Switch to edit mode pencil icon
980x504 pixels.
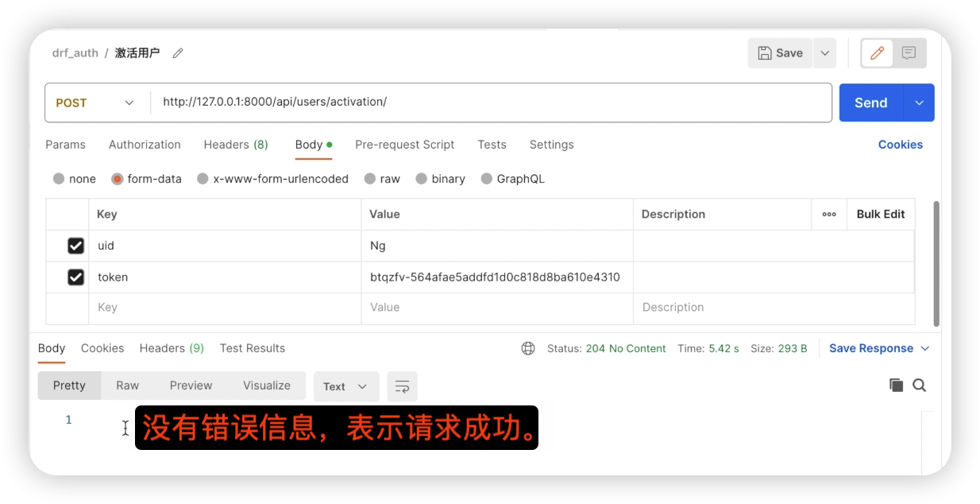pyautogui.click(x=878, y=53)
